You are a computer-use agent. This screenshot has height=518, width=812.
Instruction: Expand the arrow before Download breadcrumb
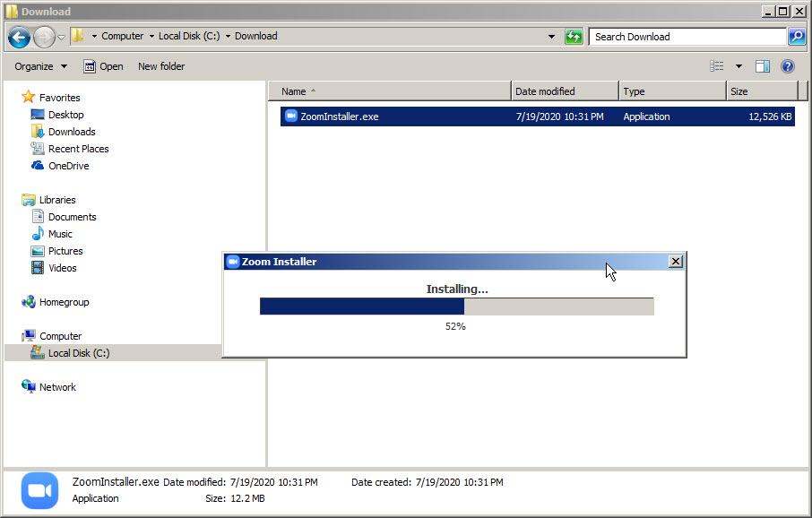228,36
